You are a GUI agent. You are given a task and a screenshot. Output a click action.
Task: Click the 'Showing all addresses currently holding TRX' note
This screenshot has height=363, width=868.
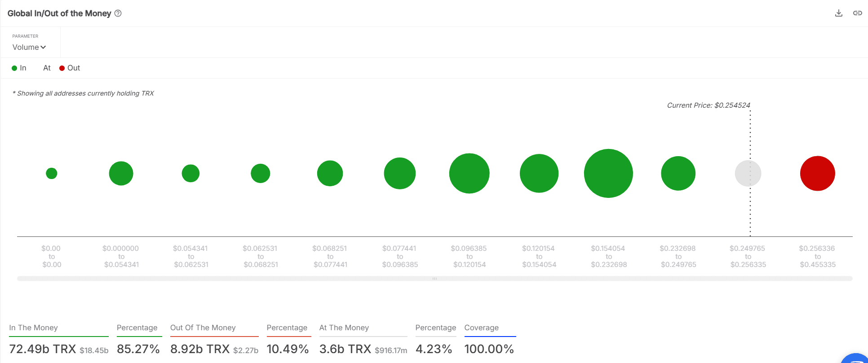coord(83,93)
